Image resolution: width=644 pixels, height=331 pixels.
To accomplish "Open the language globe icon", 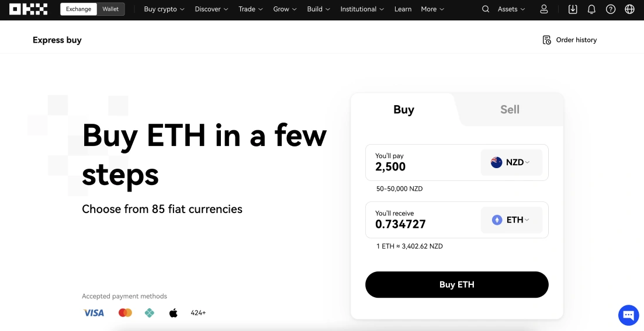I will tap(629, 9).
